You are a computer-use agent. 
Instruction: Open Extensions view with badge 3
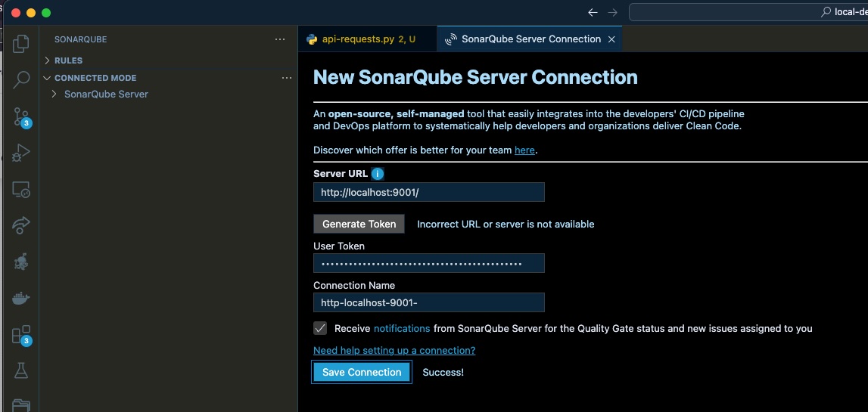click(21, 335)
